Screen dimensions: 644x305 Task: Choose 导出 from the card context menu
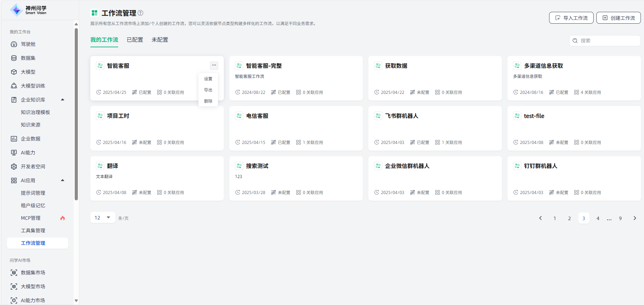[208, 90]
